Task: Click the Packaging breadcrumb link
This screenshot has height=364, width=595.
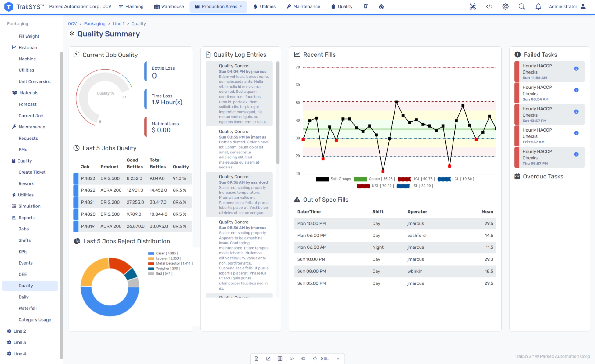Action: pyautogui.click(x=95, y=24)
